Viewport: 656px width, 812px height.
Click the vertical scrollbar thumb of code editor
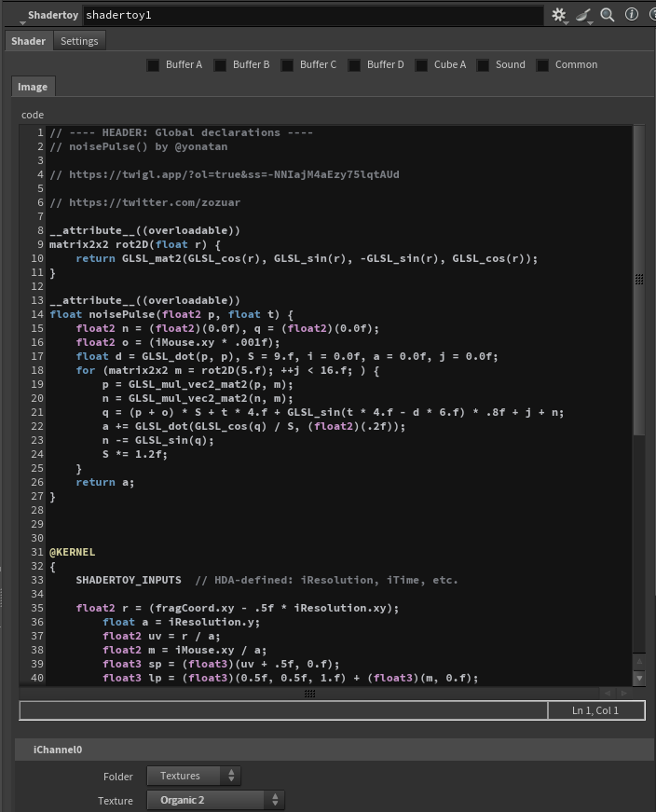coord(639,280)
